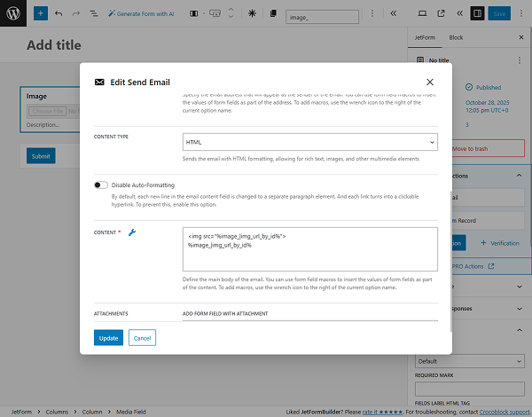
Task: Open the desktop preview view icon
Action: (422, 13)
